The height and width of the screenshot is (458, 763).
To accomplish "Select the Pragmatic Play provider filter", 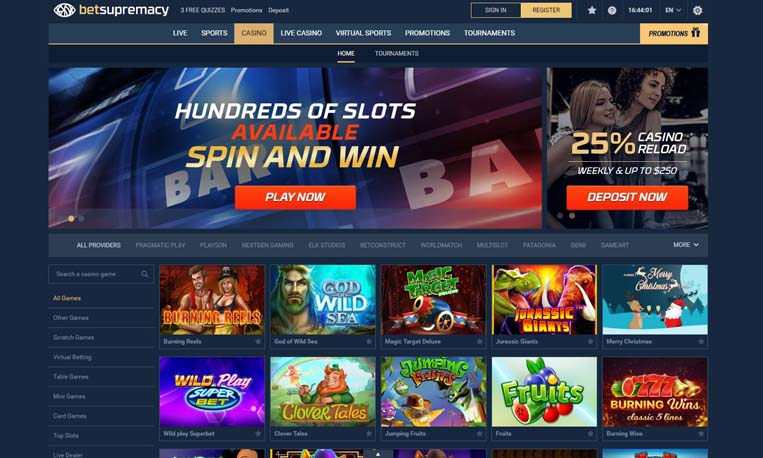I will [160, 245].
